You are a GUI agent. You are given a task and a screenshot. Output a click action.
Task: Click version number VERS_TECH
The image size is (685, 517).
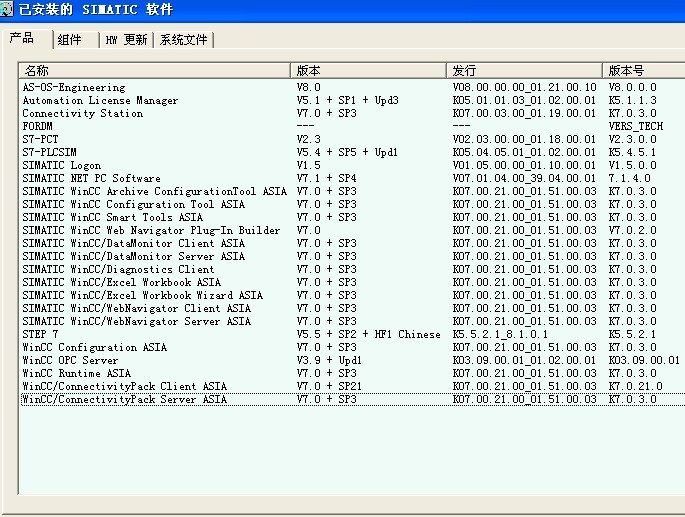click(x=636, y=126)
